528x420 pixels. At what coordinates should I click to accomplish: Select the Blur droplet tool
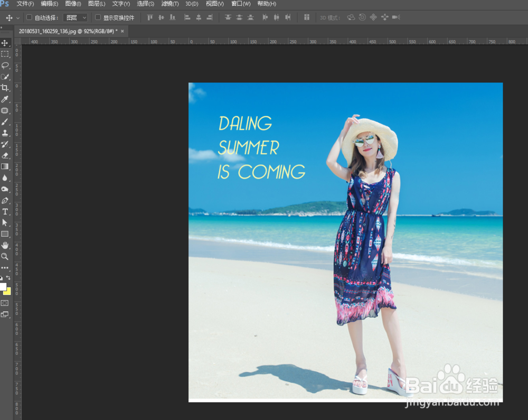coord(5,178)
